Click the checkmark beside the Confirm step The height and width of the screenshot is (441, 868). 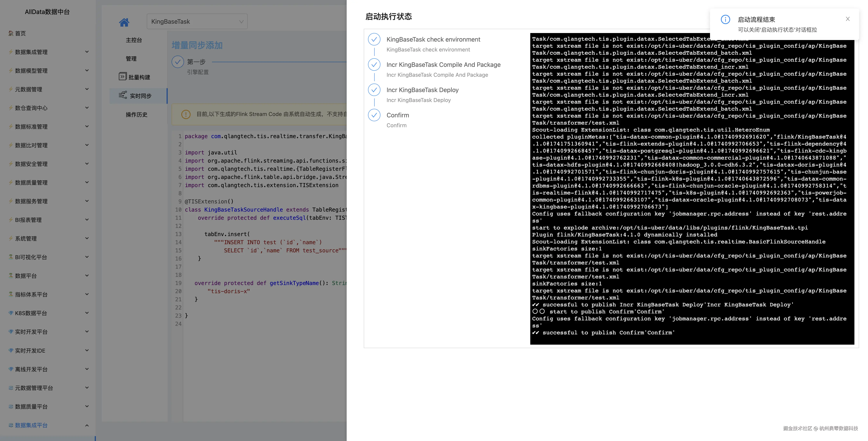point(374,115)
